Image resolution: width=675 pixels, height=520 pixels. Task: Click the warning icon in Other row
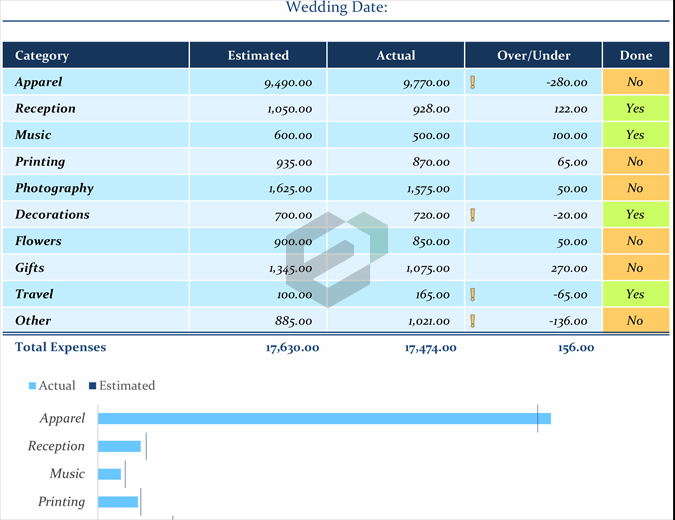click(472, 321)
